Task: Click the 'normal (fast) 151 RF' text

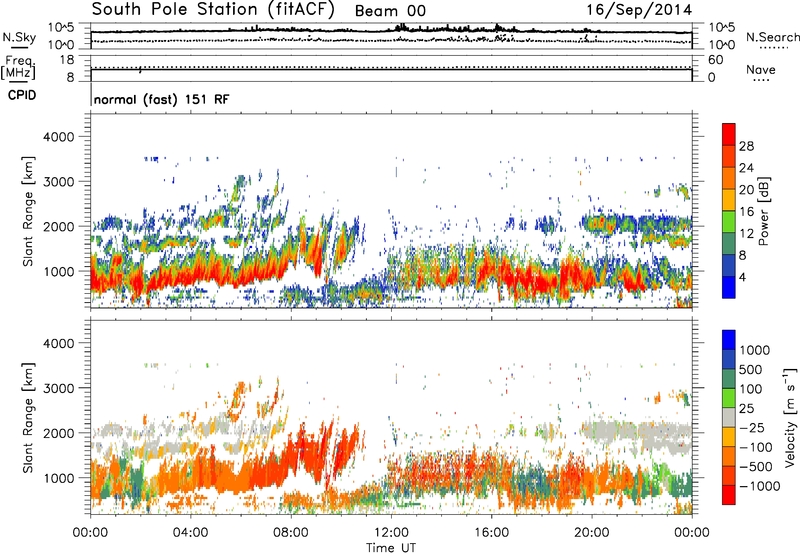Action: click(162, 99)
